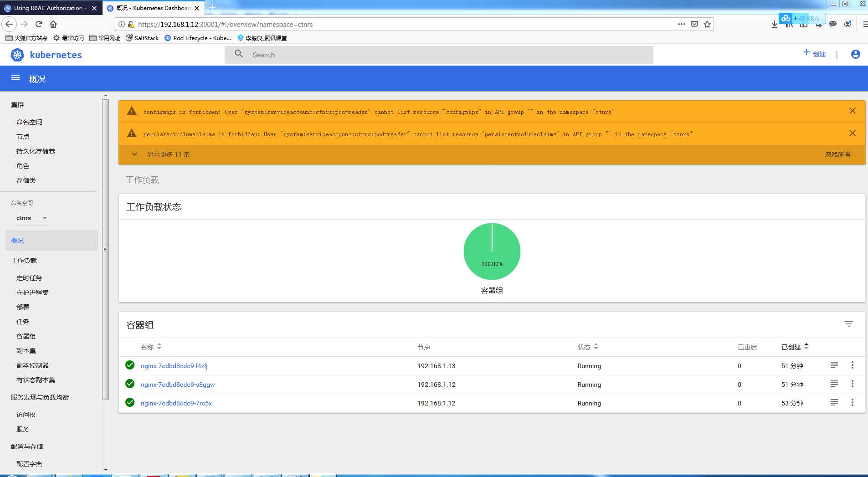Dismiss the configmaps forbidden warning
The image size is (868, 477).
click(853, 111)
